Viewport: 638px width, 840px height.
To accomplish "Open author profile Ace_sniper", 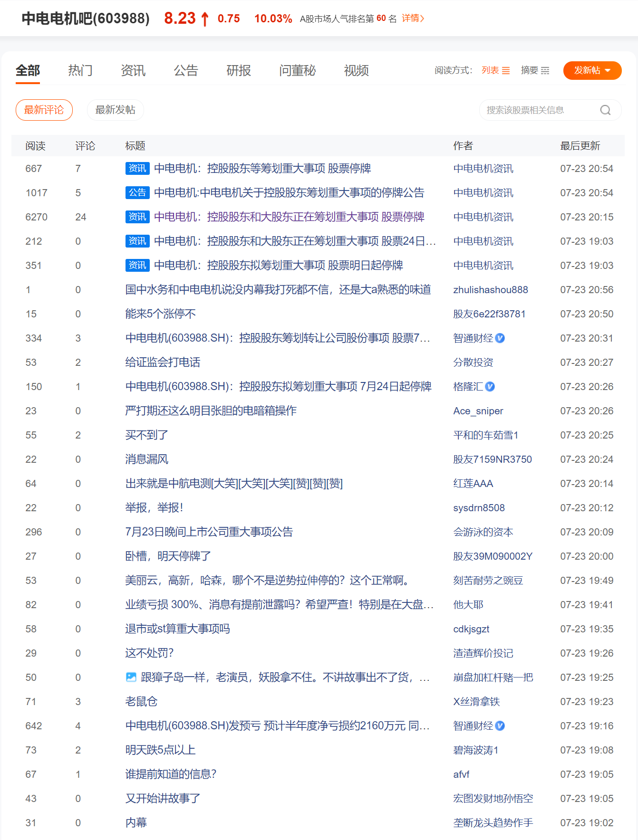I will 478,411.
